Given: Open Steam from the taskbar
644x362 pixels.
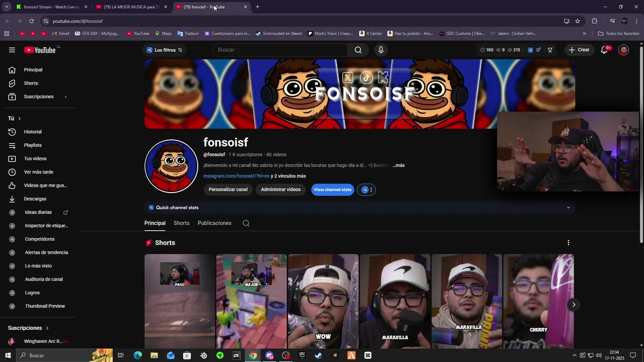Looking at the screenshot, I should [318, 355].
